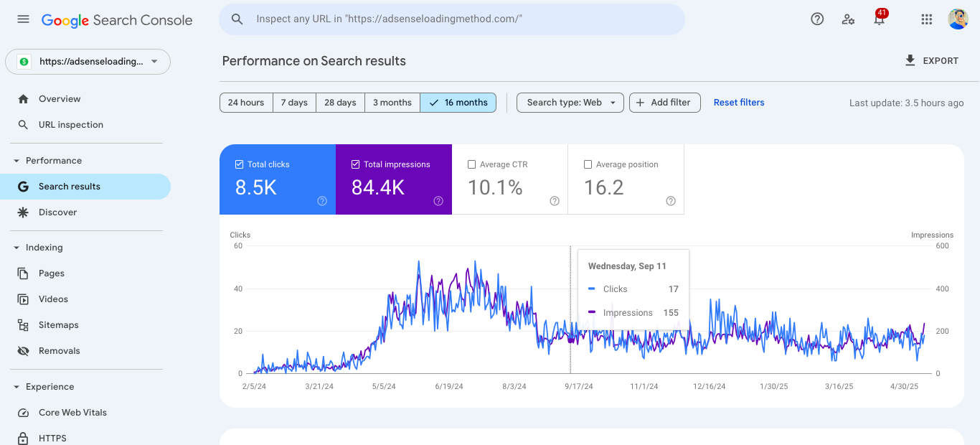Click the Last update: 3.5 hours ago text
This screenshot has width=980, height=445.
coord(907,103)
